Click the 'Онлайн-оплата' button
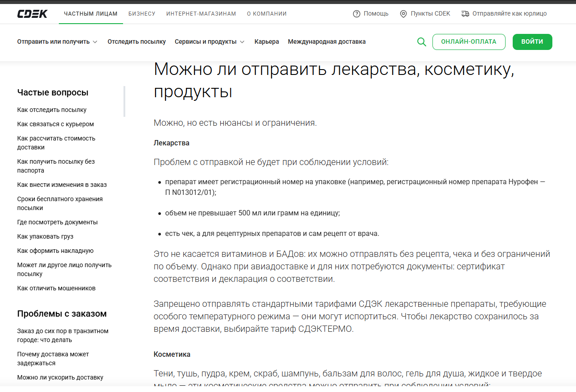The height and width of the screenshot is (392, 576). tap(469, 42)
